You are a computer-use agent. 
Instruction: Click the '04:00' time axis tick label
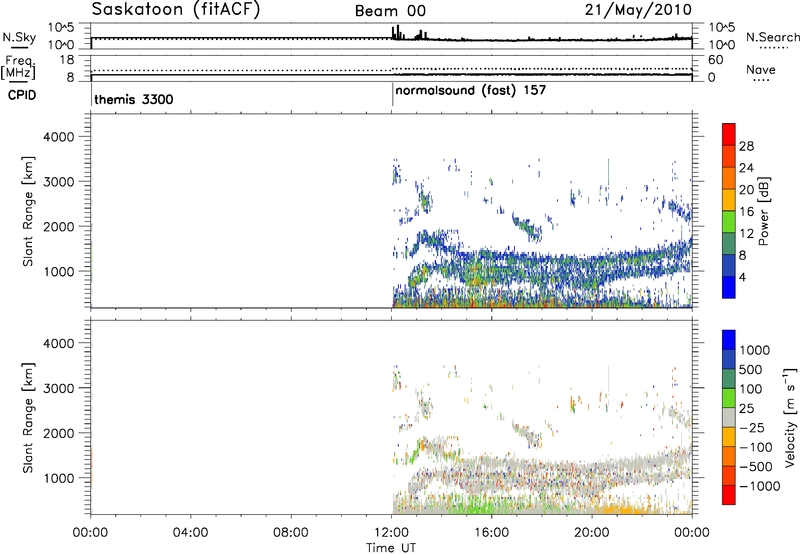pyautogui.click(x=190, y=533)
